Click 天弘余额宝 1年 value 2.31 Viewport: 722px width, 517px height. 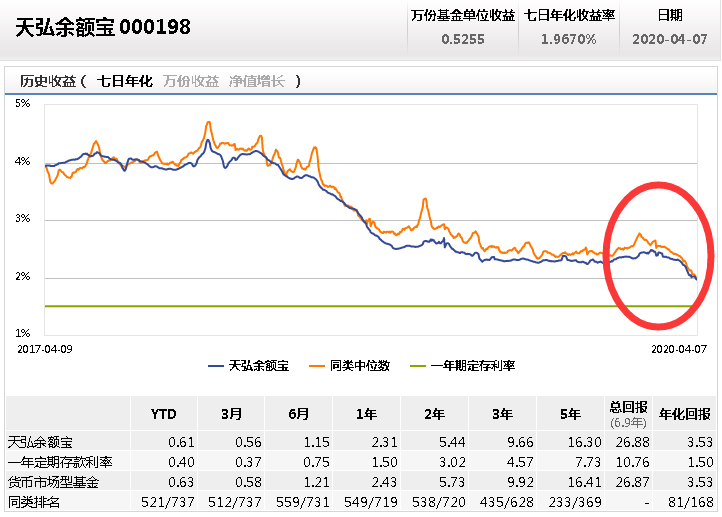click(384, 442)
